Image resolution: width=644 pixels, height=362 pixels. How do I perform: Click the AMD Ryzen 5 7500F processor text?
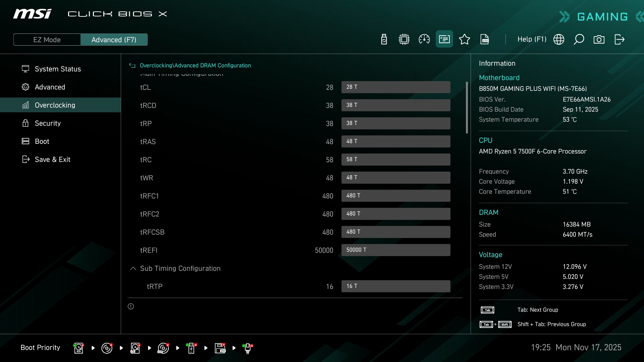click(533, 152)
